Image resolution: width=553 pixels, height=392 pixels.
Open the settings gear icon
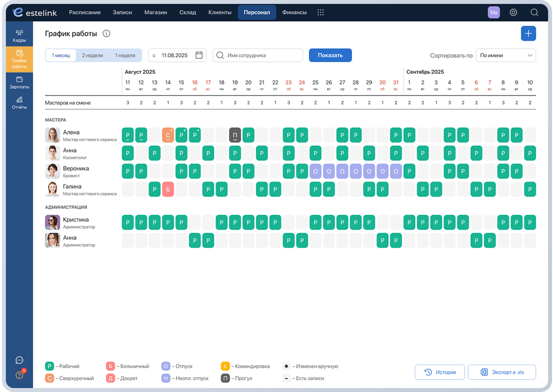tap(513, 12)
